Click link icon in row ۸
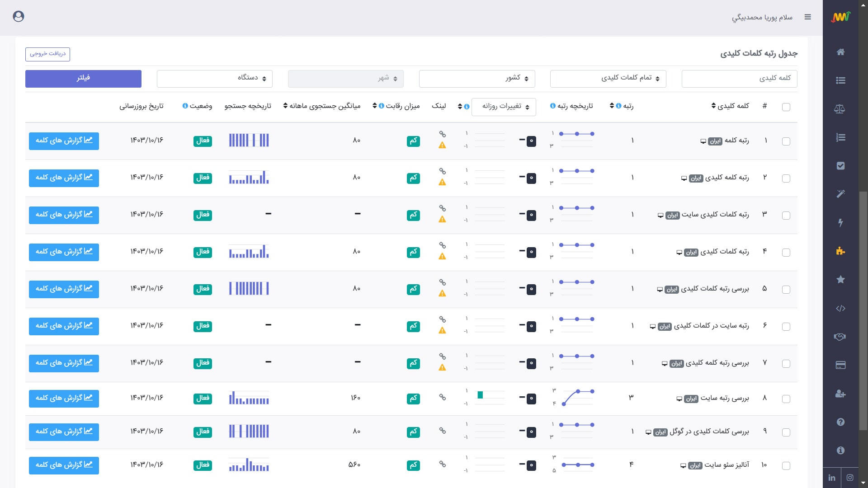 tap(443, 397)
